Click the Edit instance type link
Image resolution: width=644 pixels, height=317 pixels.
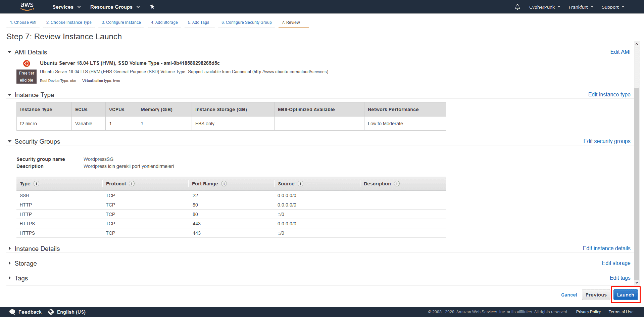point(609,94)
